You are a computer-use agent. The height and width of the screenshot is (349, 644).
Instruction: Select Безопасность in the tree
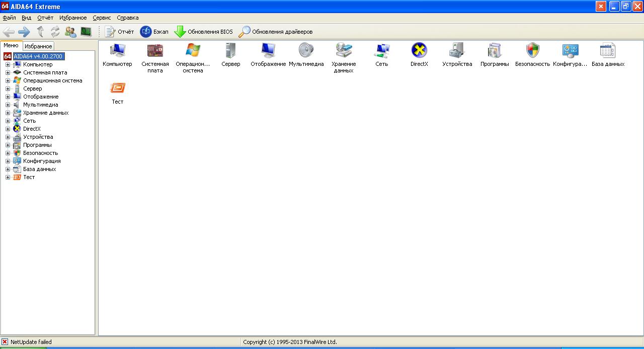40,153
